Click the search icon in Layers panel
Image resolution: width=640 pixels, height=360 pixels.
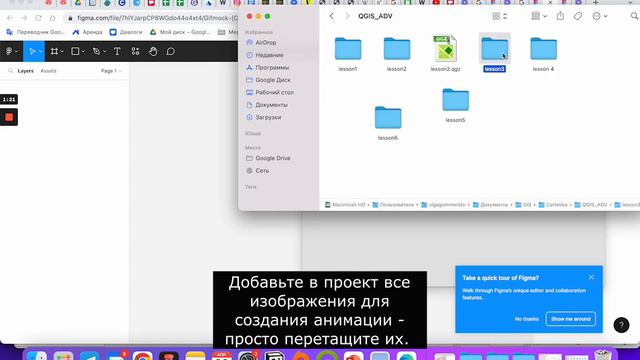tap(10, 71)
